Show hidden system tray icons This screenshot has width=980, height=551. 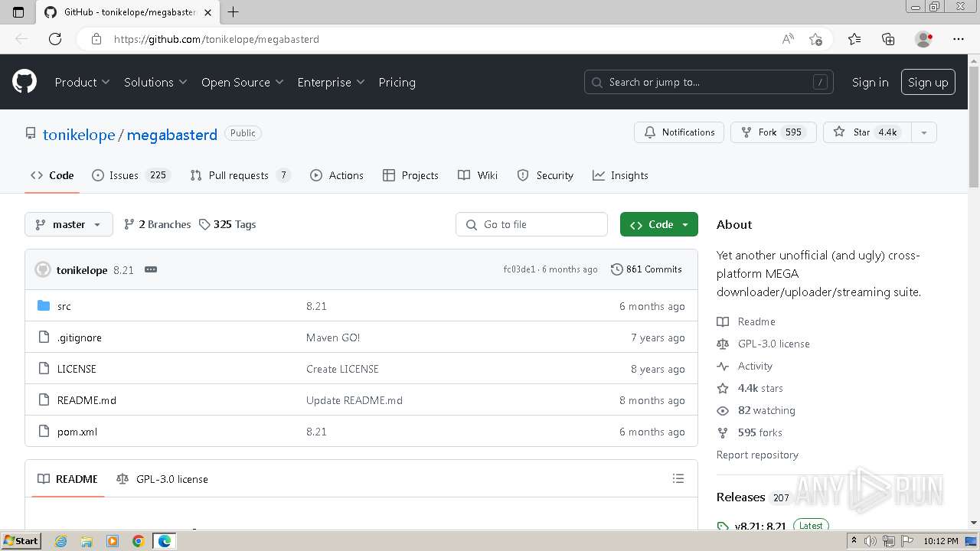point(854,541)
